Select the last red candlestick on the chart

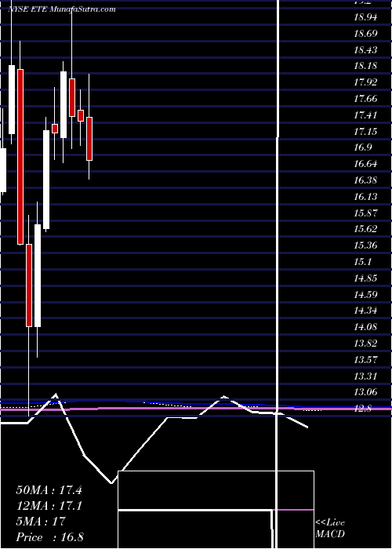(89, 139)
